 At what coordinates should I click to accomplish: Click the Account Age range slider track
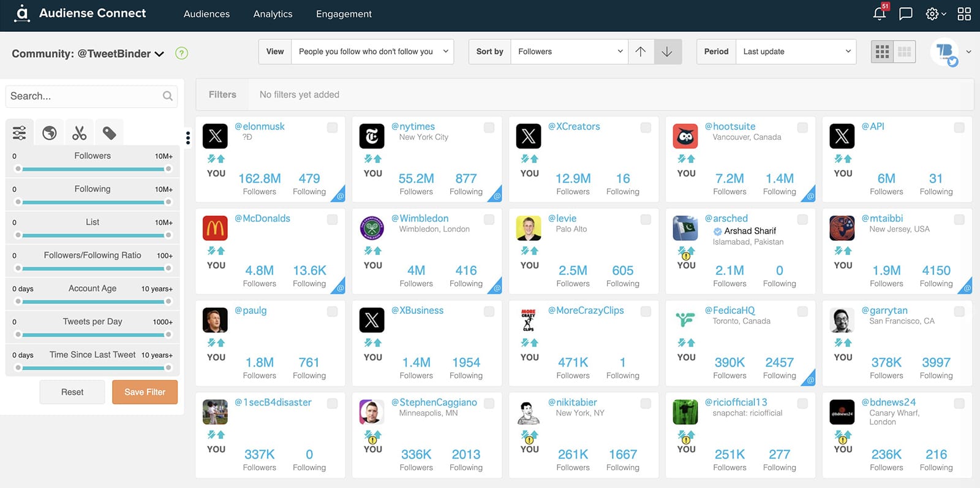pyautogui.click(x=93, y=301)
